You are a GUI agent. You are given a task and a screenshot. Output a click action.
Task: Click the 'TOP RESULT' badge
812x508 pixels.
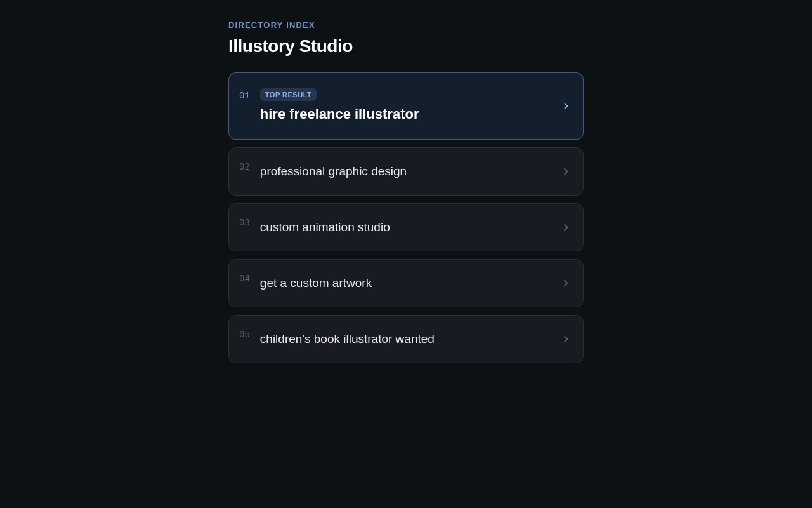[288, 95]
